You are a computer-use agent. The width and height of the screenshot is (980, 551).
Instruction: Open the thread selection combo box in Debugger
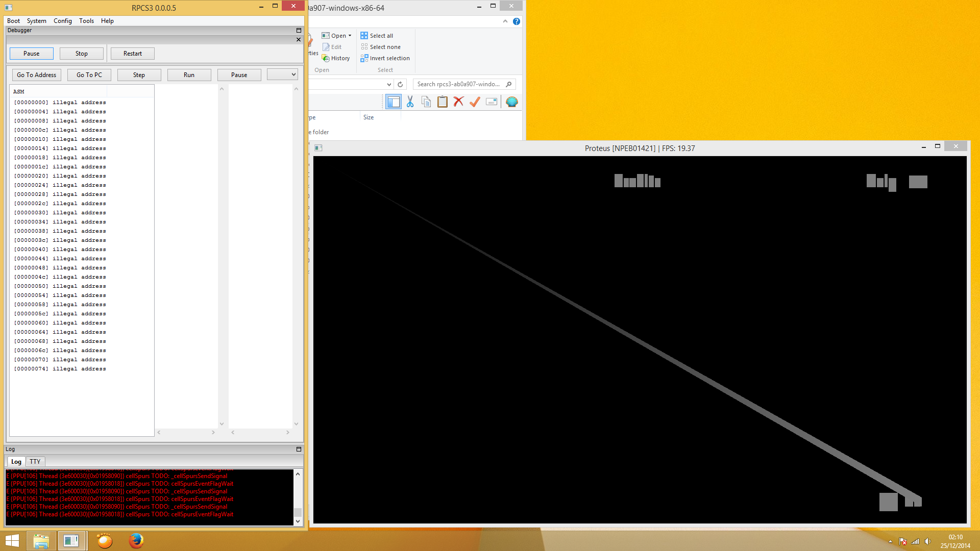pos(282,74)
